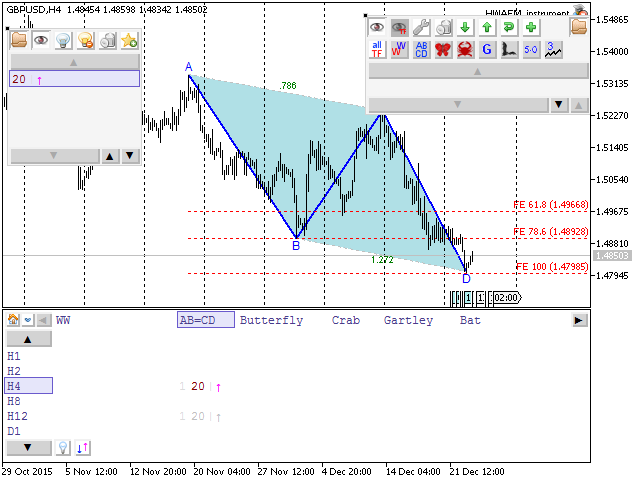Viewport: 640px width, 480px height.
Task: Click the green up arrow icon
Action: click(x=487, y=27)
